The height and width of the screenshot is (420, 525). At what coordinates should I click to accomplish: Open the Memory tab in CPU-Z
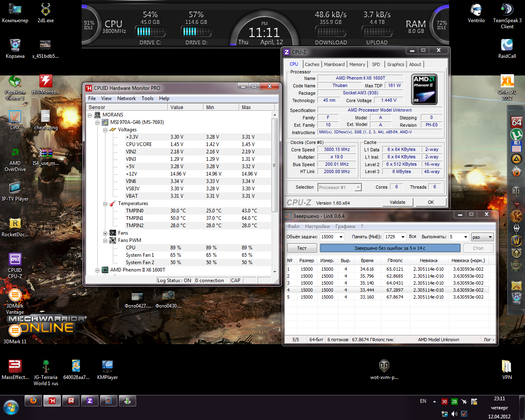coord(357,64)
